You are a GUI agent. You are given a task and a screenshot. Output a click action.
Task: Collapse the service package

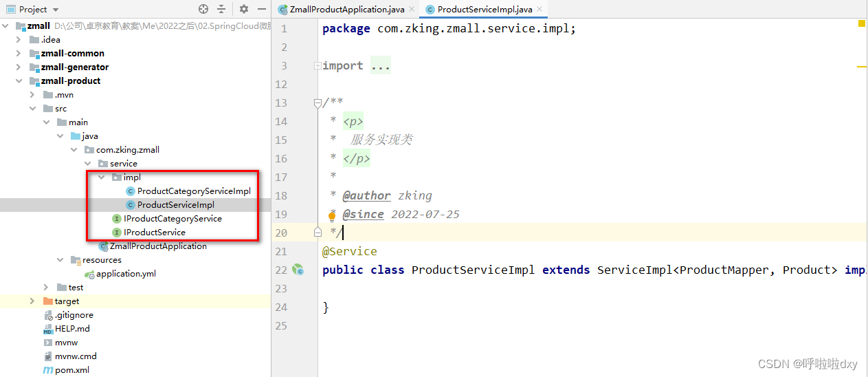pos(87,164)
